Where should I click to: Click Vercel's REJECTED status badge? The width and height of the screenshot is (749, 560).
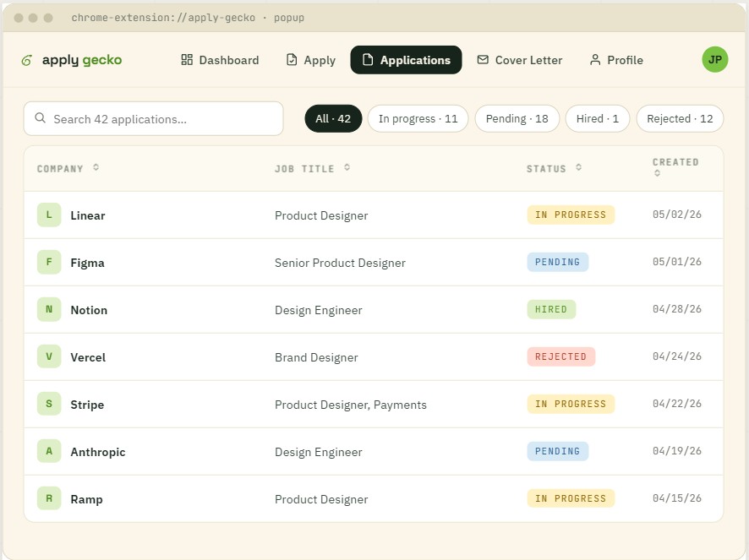(x=560, y=356)
